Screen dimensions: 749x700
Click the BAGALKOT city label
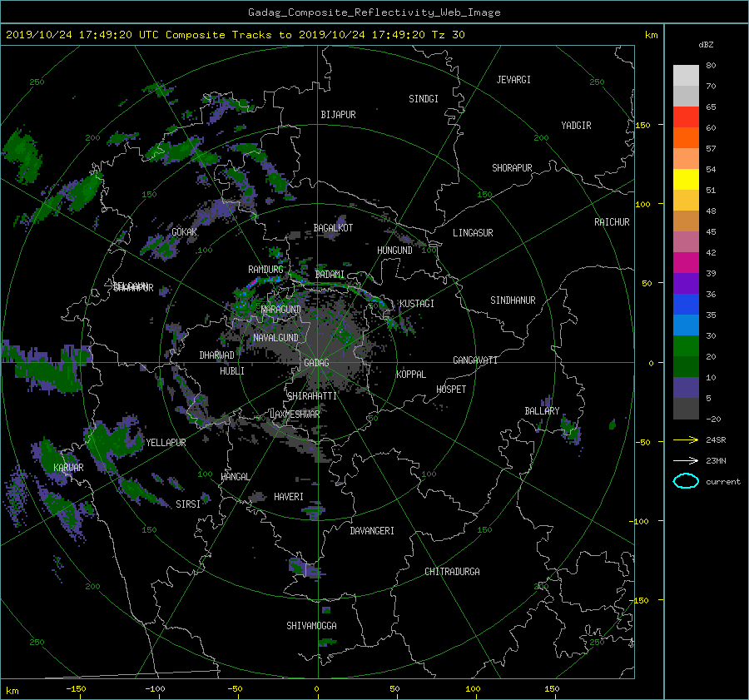333,228
